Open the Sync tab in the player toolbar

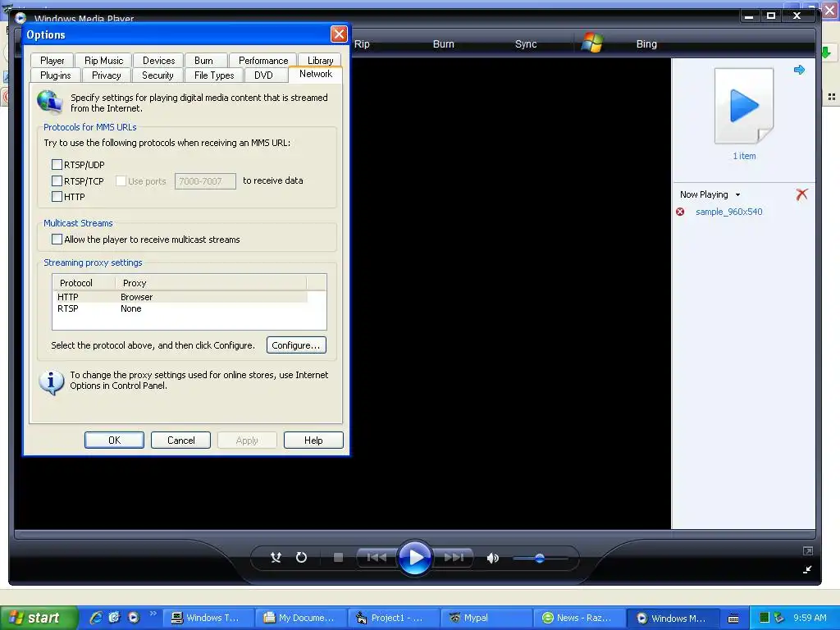coord(526,44)
